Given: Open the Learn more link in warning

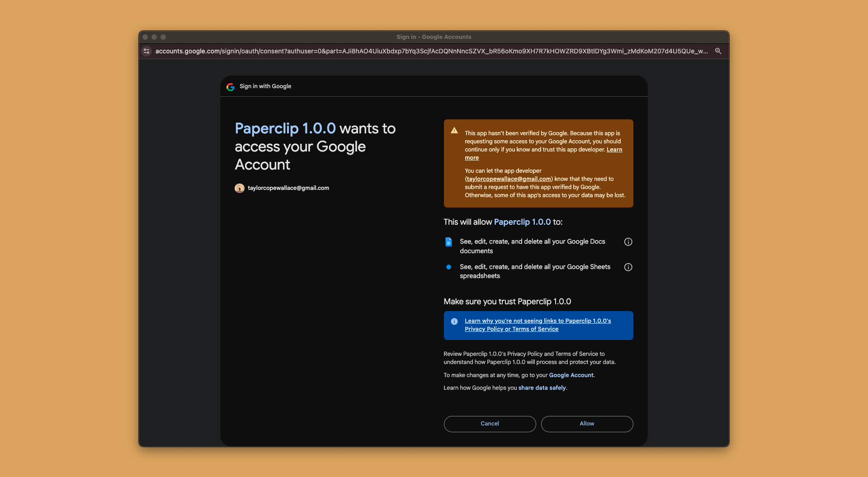Looking at the screenshot, I should tap(614, 150).
